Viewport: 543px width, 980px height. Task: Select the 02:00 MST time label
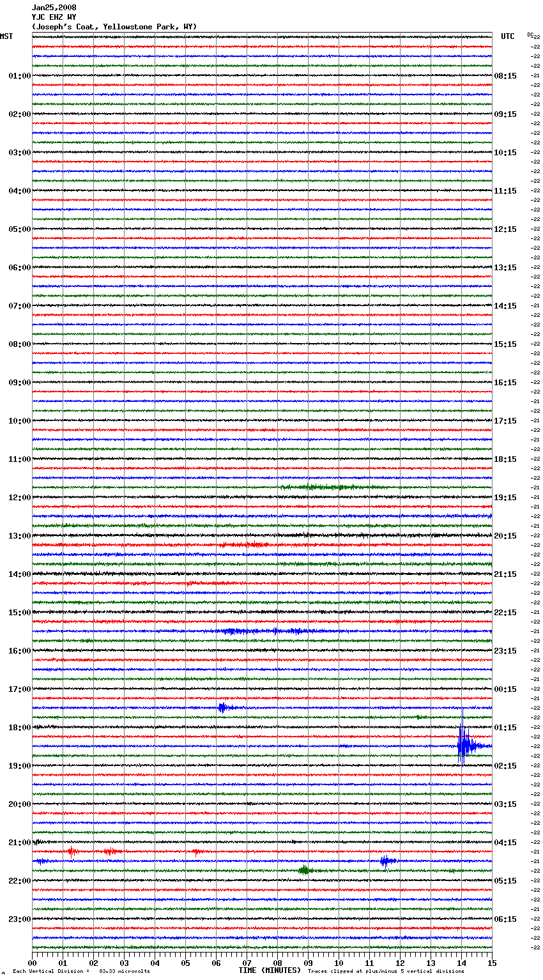(19, 114)
